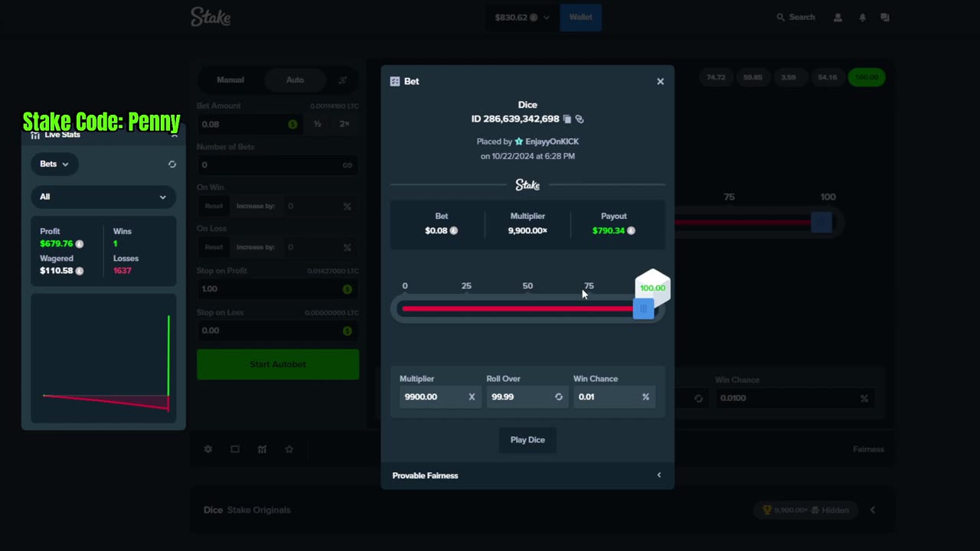The image size is (980, 551).
Task: Close the Bet dialog
Action: click(x=660, y=81)
